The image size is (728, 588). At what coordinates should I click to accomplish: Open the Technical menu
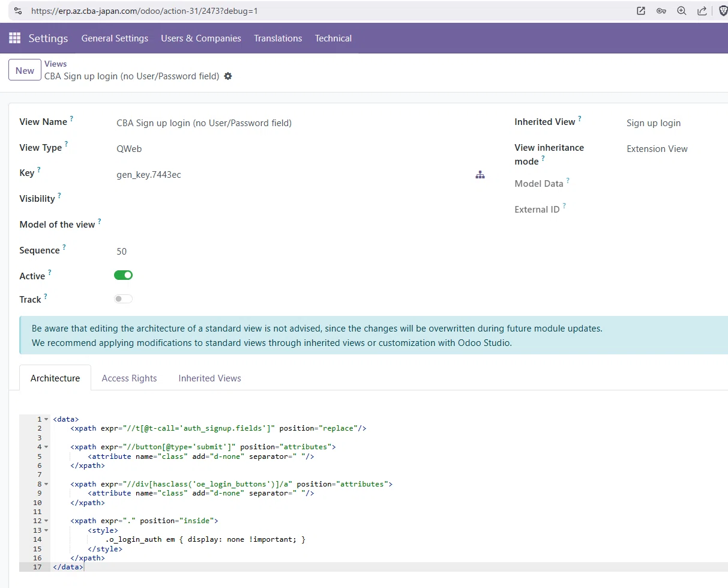[x=333, y=38]
